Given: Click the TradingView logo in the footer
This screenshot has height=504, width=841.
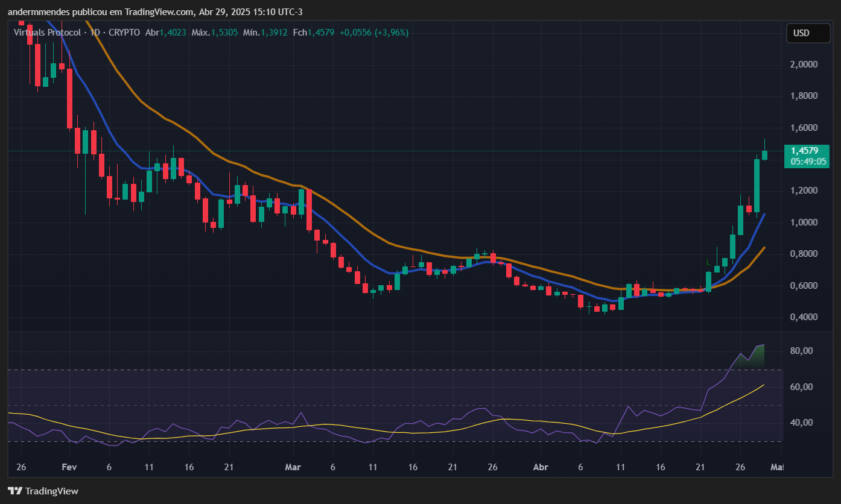Looking at the screenshot, I should click(43, 491).
